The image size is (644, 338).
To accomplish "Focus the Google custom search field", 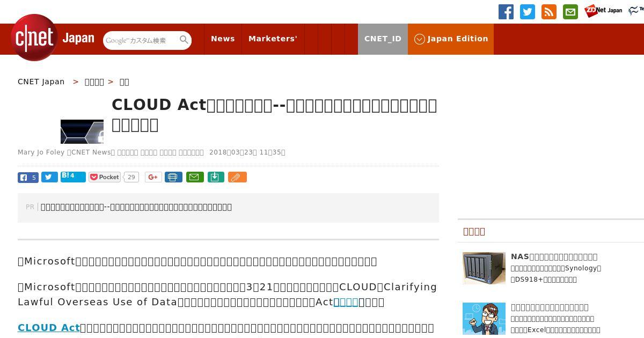I will [x=141, y=40].
